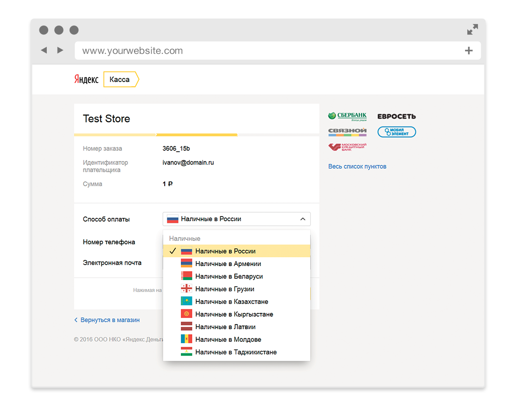
Task: Go forward using the browser forward arrow
Action: point(60,50)
